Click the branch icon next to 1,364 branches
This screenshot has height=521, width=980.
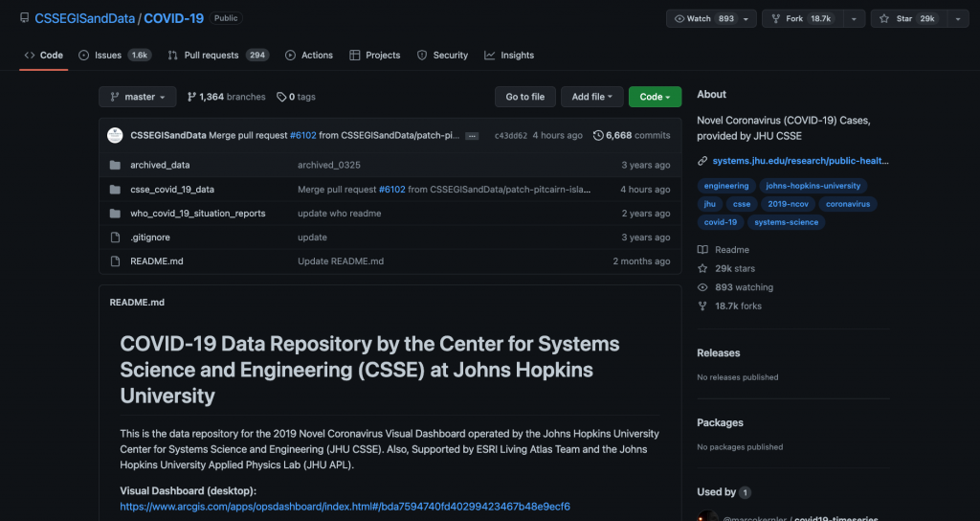191,97
